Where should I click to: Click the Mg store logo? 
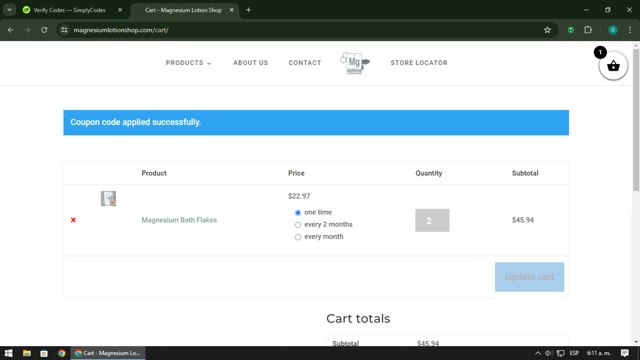[355, 63]
